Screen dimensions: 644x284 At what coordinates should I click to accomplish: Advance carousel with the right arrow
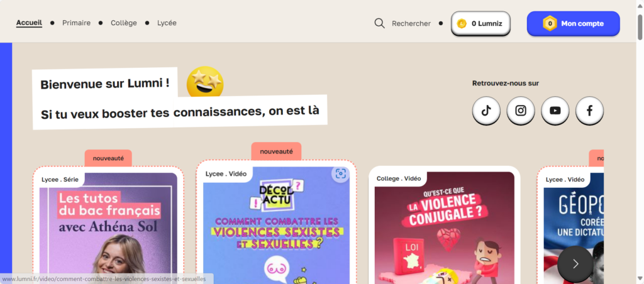[575, 264]
